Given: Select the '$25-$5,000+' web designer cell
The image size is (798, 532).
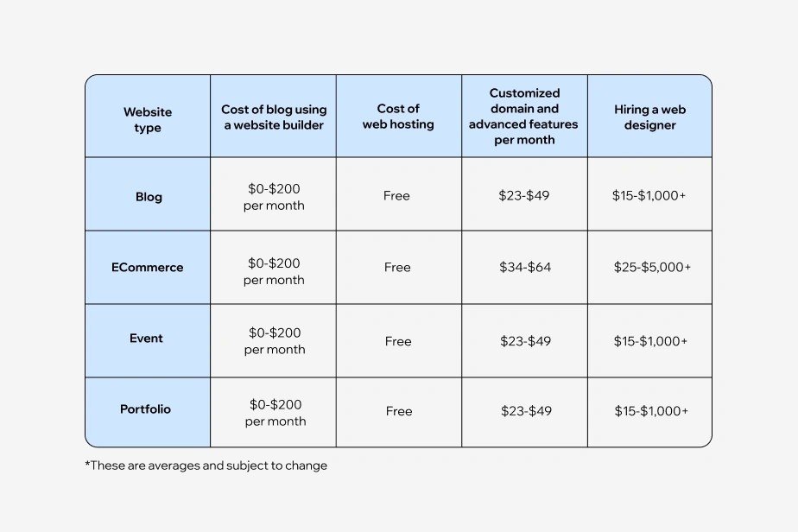Looking at the screenshot, I should pos(652,268).
